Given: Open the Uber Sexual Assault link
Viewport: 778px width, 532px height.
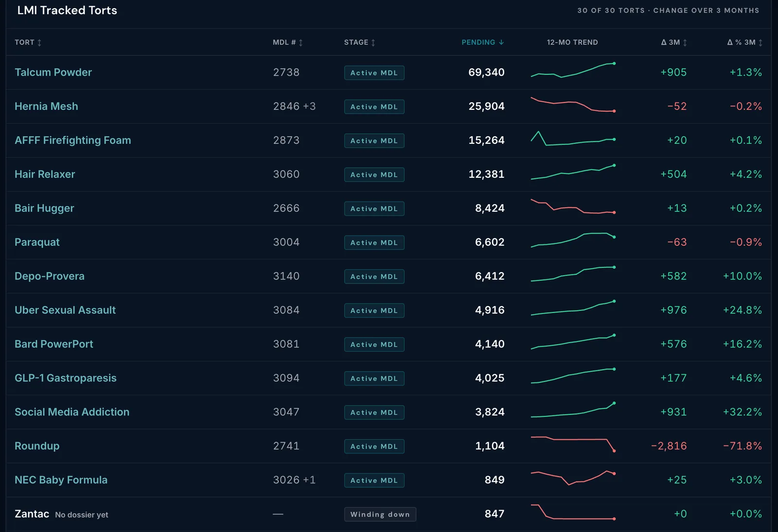Looking at the screenshot, I should click(x=65, y=310).
